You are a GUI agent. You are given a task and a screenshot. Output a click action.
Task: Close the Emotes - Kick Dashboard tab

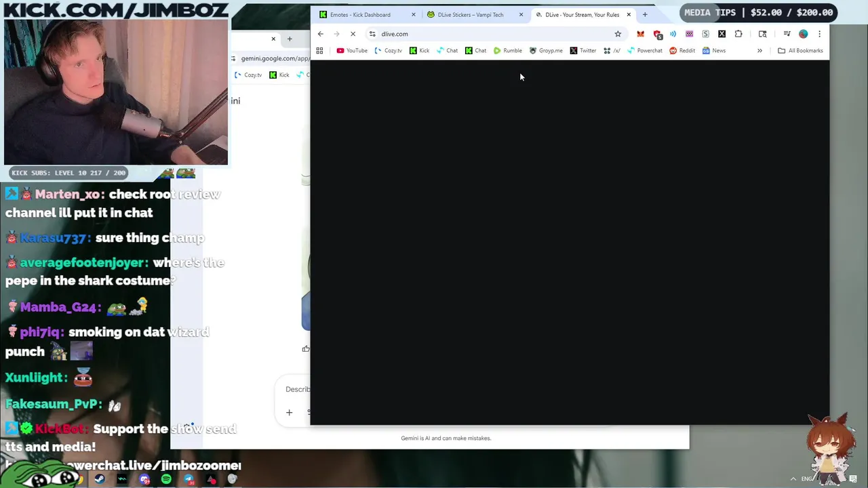(413, 14)
